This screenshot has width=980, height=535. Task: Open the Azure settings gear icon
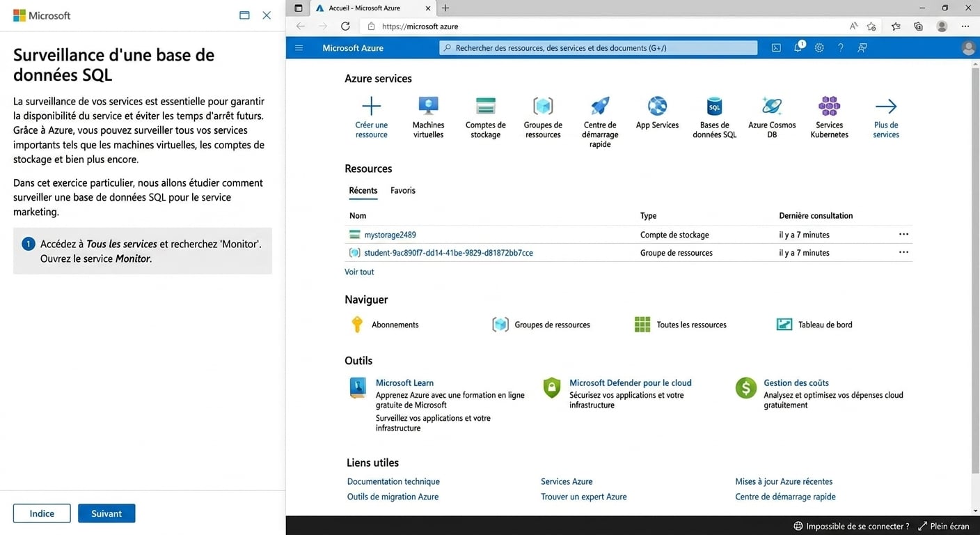[819, 48]
